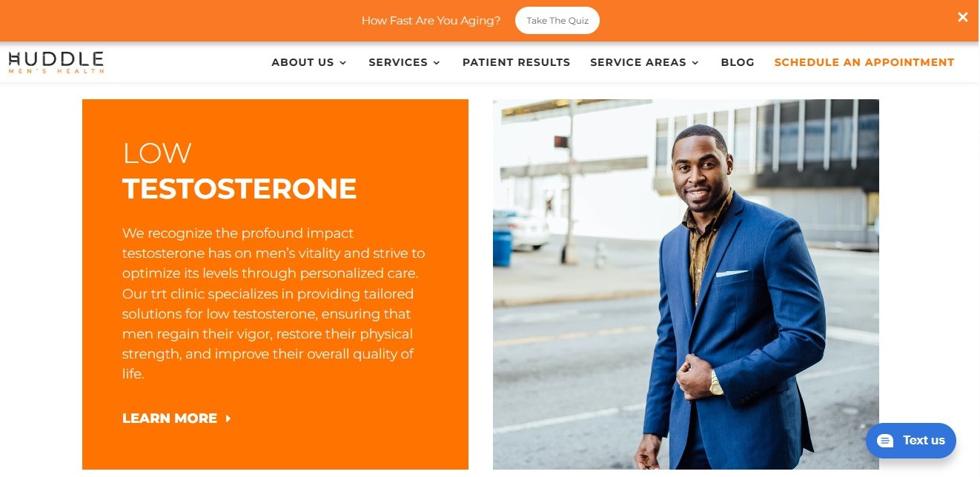This screenshot has height=477, width=980.
Task: Click the orange Low Testosterone card description
Action: [x=274, y=304]
